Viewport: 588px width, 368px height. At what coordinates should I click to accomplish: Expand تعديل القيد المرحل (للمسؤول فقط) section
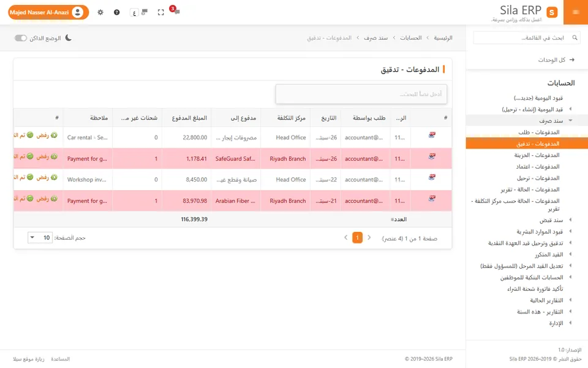click(x=570, y=266)
